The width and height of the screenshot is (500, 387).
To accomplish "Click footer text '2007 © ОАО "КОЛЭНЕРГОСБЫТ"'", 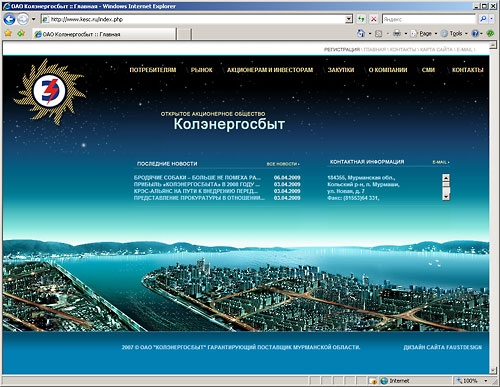I will tap(163, 347).
